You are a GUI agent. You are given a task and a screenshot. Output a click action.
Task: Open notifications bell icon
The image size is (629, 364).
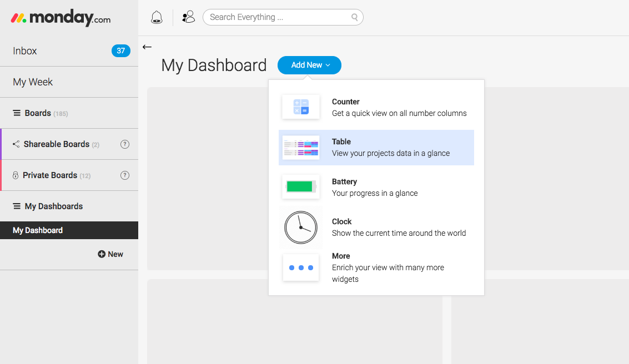coord(157,18)
